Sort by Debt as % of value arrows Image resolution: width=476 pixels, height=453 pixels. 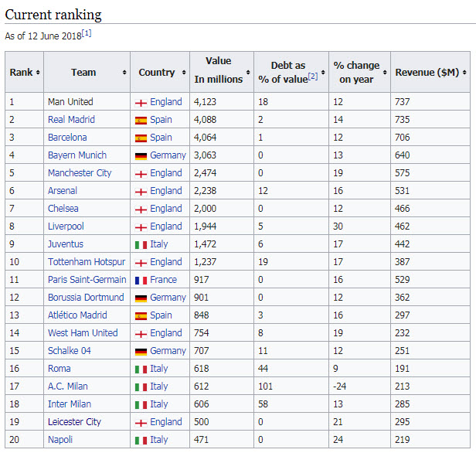click(x=321, y=73)
